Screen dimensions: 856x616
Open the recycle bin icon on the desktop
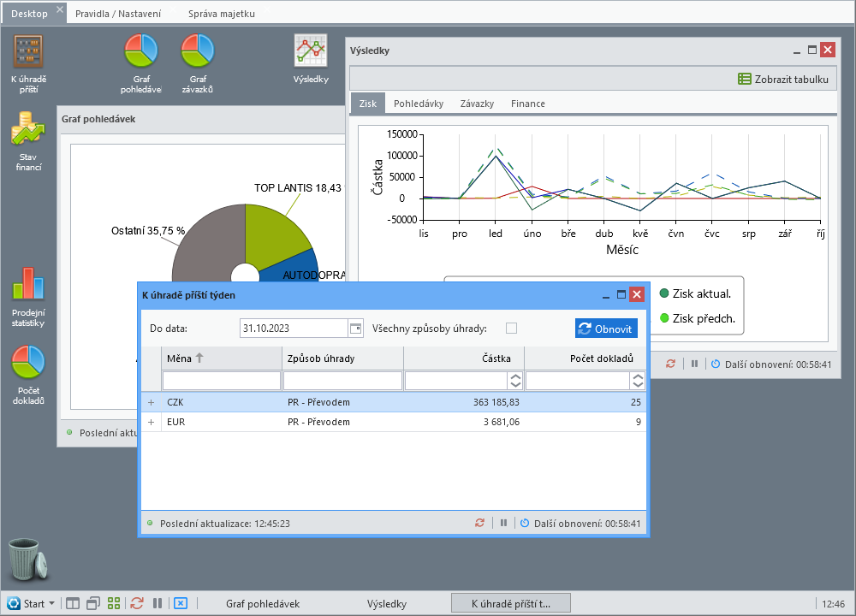pyautogui.click(x=28, y=560)
